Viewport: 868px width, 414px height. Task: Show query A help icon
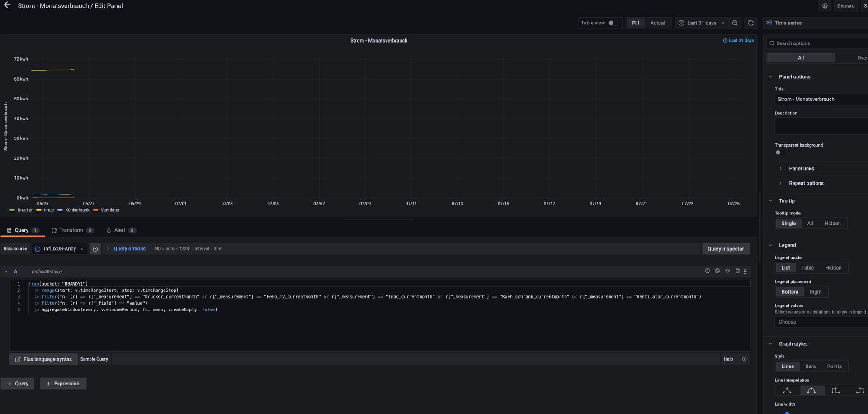(708, 271)
